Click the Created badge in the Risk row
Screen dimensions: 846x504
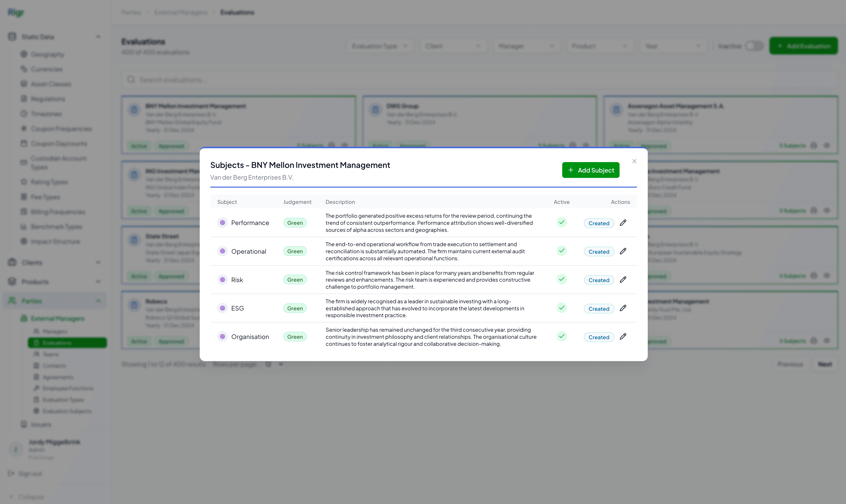point(598,280)
